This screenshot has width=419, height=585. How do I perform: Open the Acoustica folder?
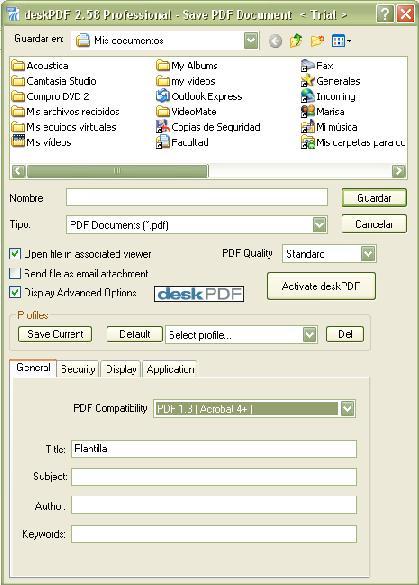coord(40,66)
